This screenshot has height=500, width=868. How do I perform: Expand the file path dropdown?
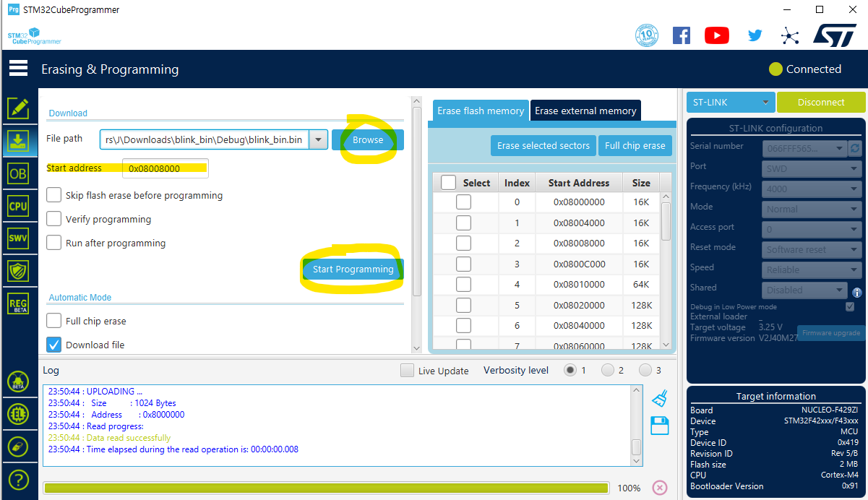point(318,139)
